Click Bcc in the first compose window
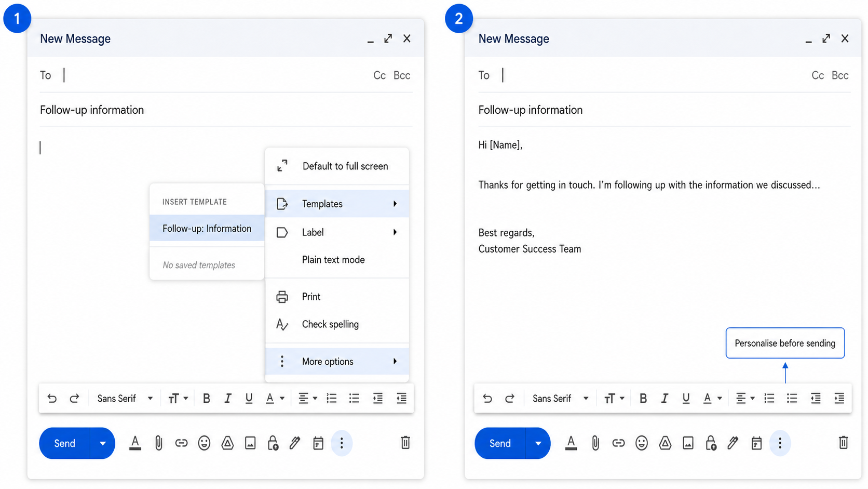 pyautogui.click(x=402, y=75)
